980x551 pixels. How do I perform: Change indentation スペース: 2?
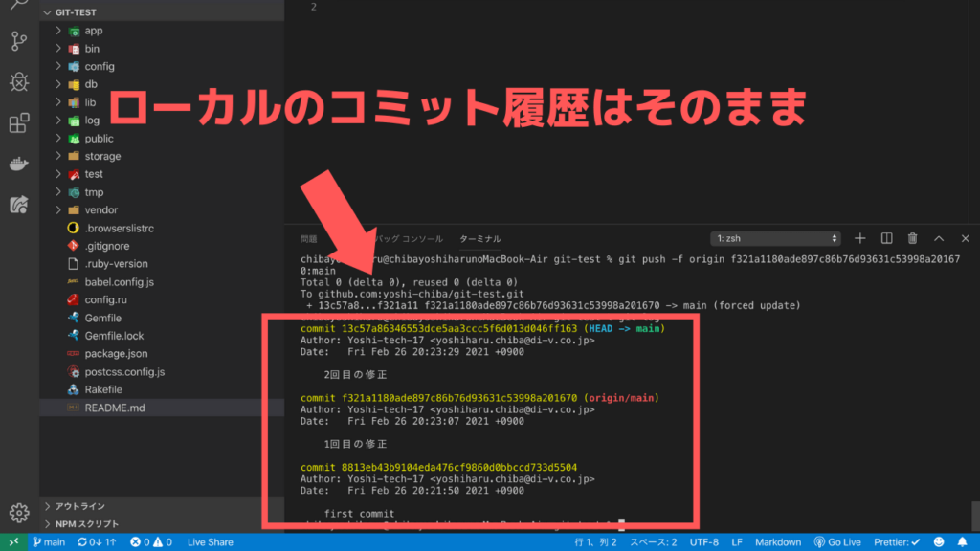653,542
